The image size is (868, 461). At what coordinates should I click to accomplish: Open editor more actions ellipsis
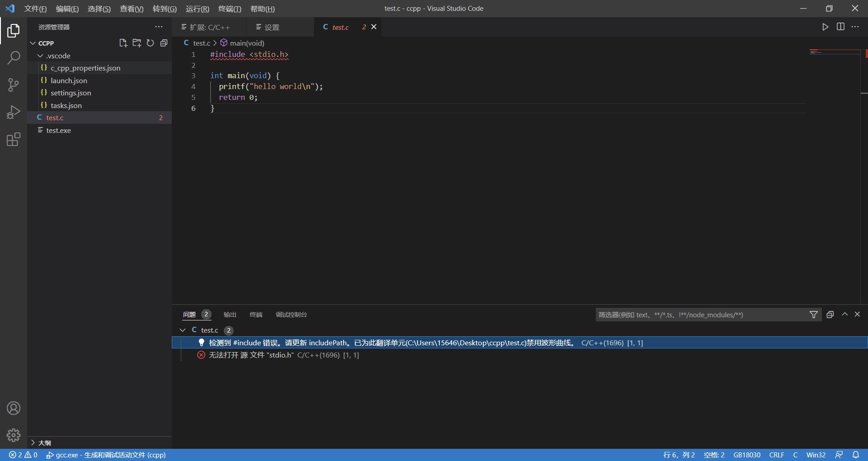(855, 27)
